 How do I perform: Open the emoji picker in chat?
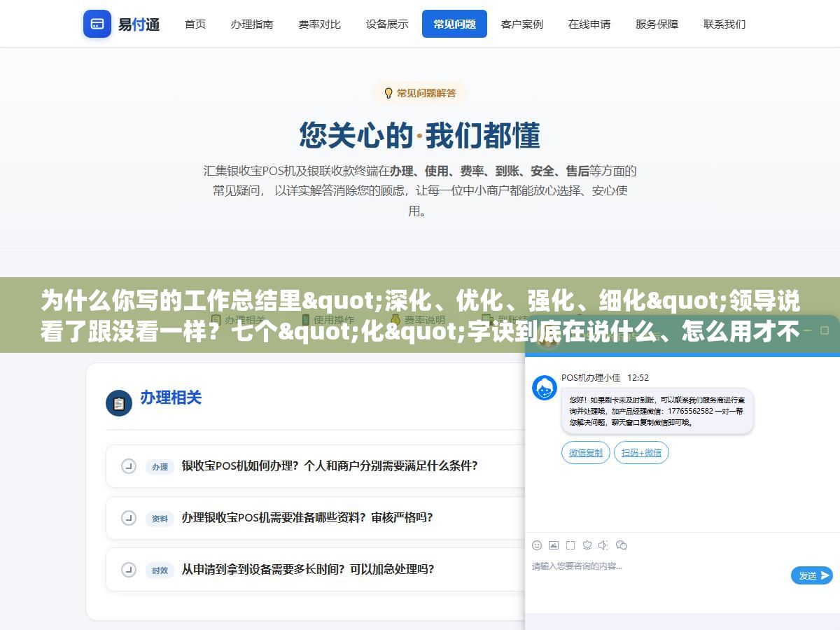click(x=537, y=545)
